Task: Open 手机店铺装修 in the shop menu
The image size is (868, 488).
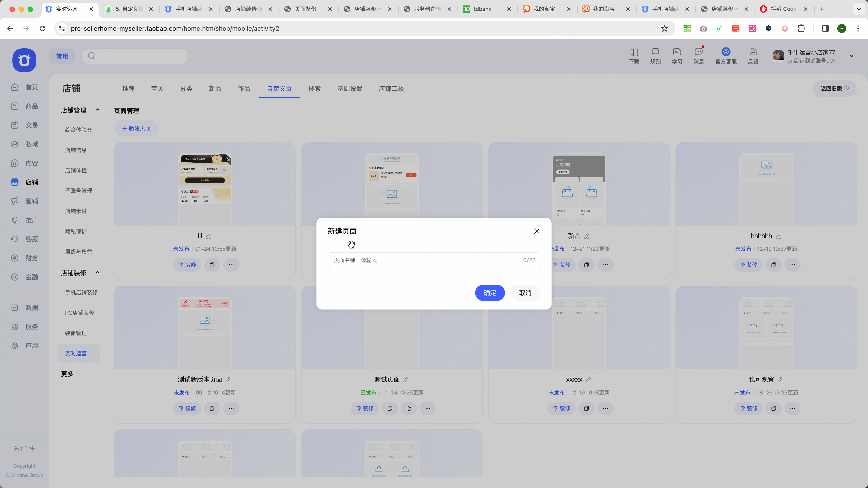Action: click(81, 292)
